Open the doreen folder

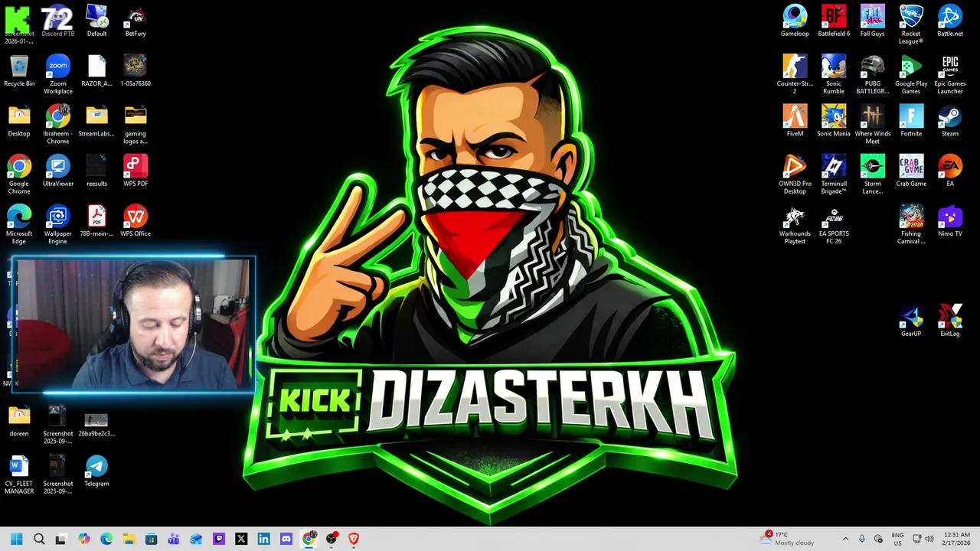click(19, 420)
